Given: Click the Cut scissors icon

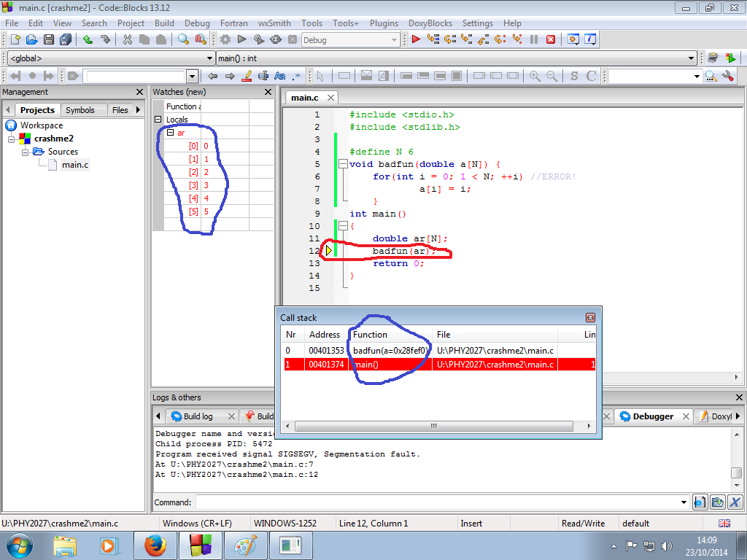Looking at the screenshot, I should click(x=127, y=39).
